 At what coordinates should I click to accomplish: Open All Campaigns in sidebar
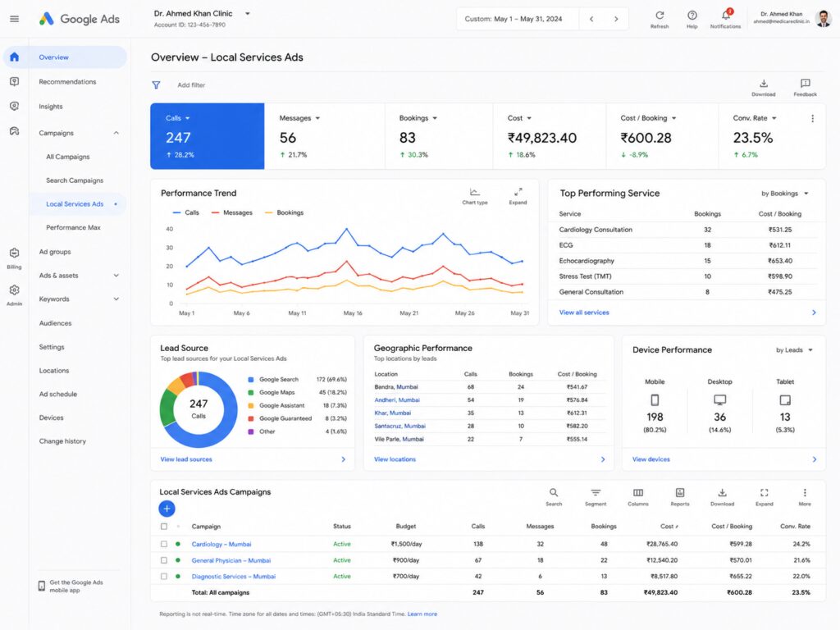click(x=68, y=157)
